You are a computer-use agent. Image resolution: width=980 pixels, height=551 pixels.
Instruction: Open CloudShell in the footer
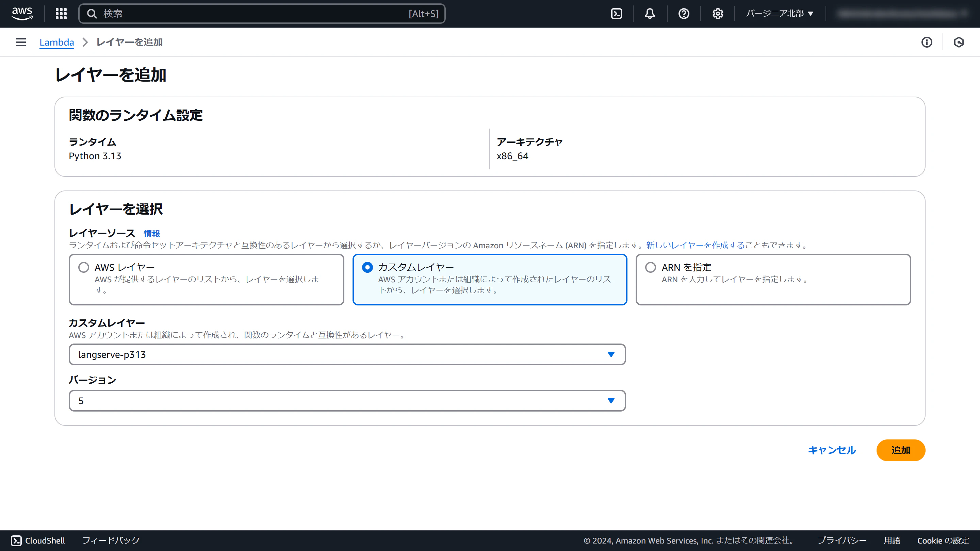click(x=38, y=540)
